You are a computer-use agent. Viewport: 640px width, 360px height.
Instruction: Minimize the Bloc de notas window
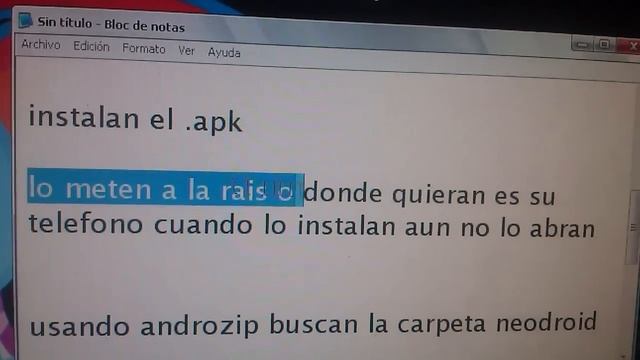tap(582, 44)
